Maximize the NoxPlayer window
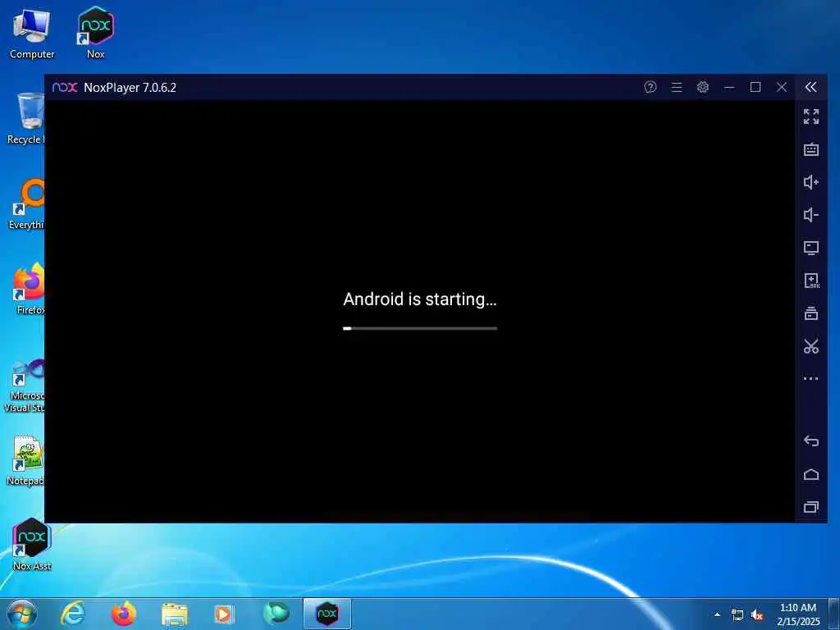This screenshot has width=840, height=630. tap(756, 87)
